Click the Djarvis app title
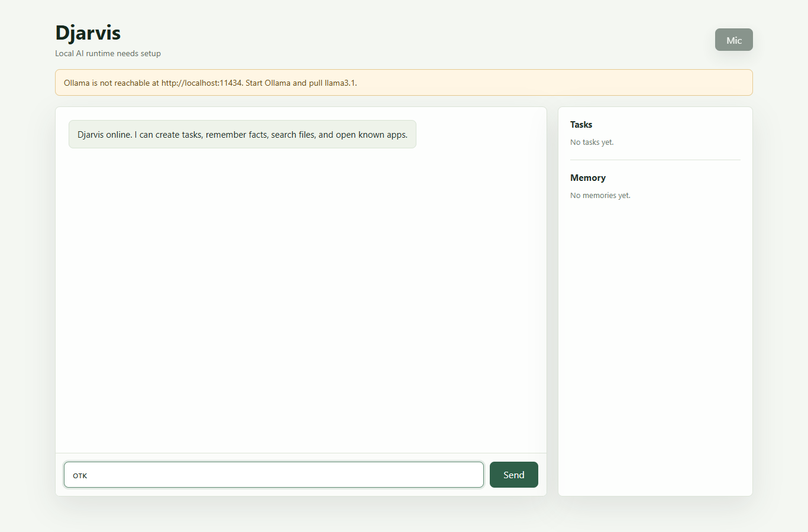Viewport: 808px width, 532px height. click(x=88, y=33)
